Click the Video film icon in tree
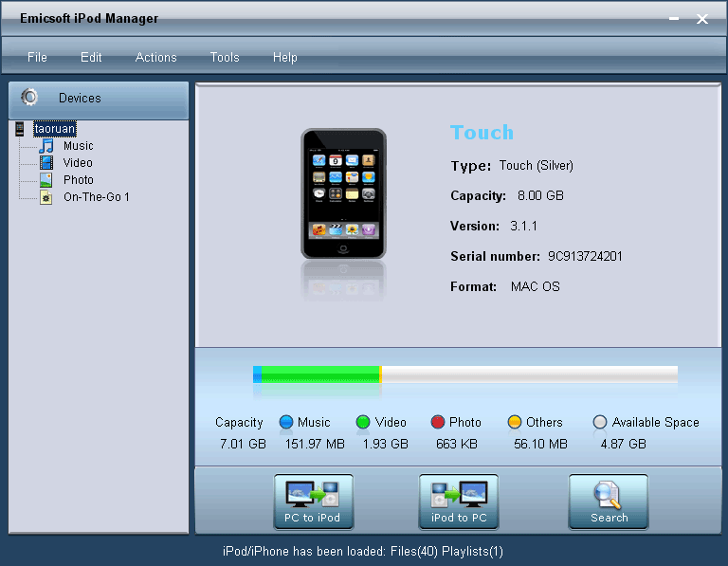The height and width of the screenshot is (566, 728). pyautogui.click(x=45, y=163)
